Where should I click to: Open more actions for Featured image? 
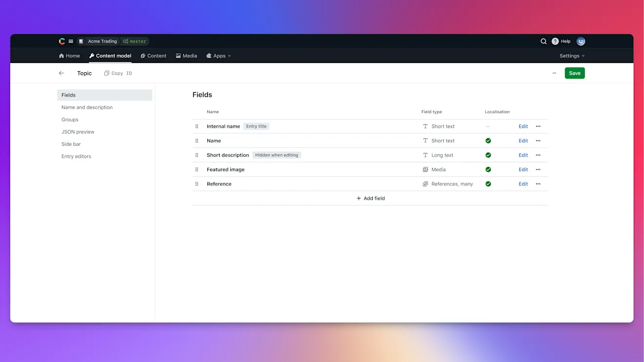tap(538, 169)
